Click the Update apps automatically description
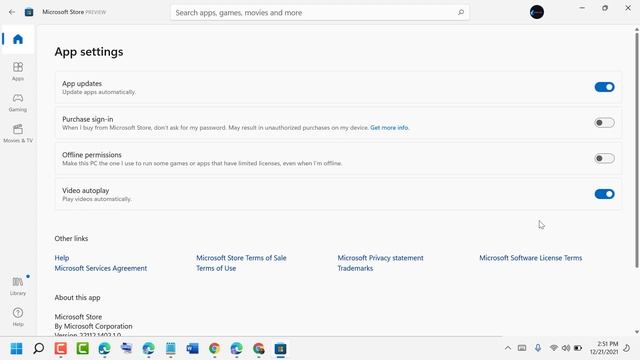Viewport: 640px width, 360px height. 99,92
